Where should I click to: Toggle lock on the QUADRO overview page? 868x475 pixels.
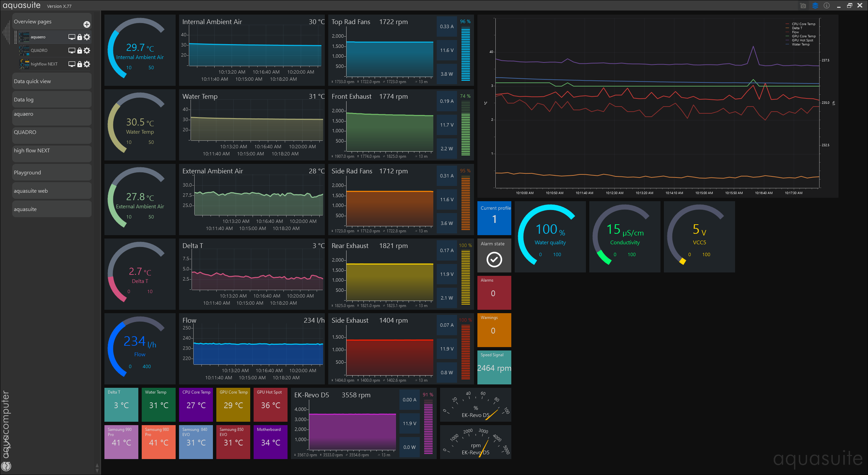tap(80, 51)
